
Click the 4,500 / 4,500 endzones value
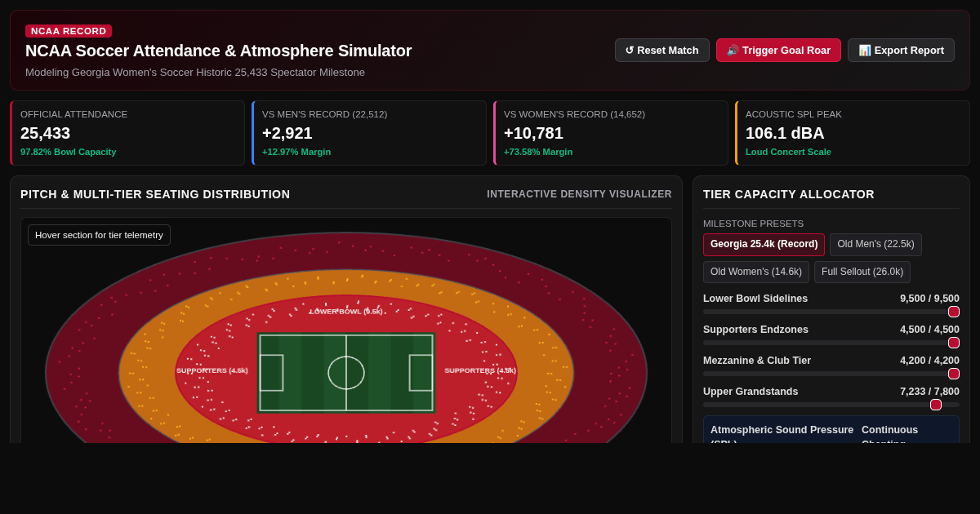[929, 330]
